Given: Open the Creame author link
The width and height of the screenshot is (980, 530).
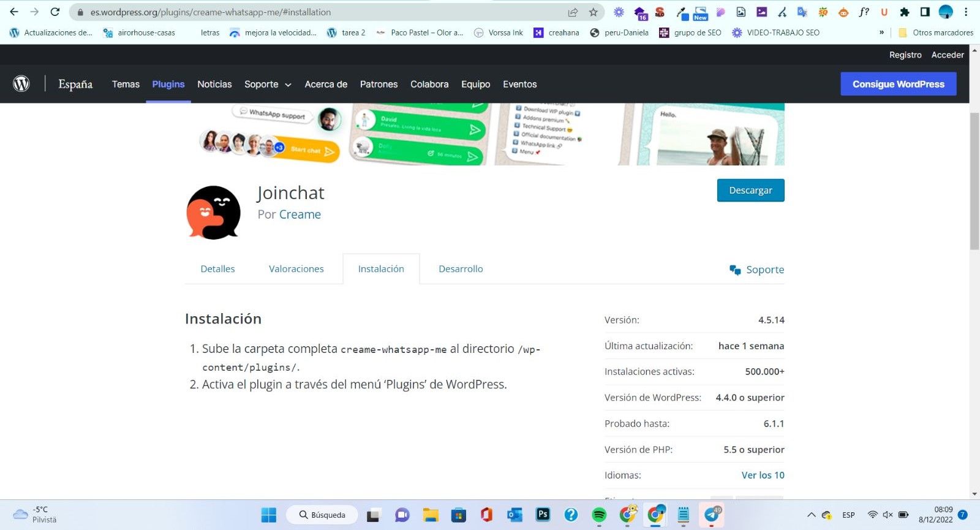Looking at the screenshot, I should click(300, 214).
